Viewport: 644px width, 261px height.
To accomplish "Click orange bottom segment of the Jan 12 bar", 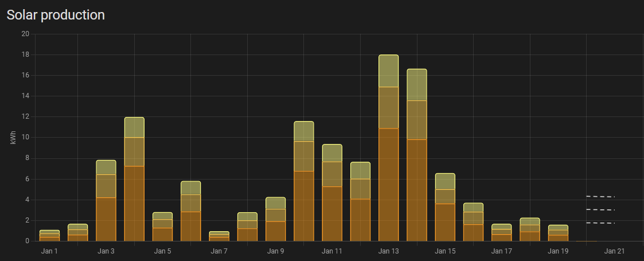I will (360, 220).
